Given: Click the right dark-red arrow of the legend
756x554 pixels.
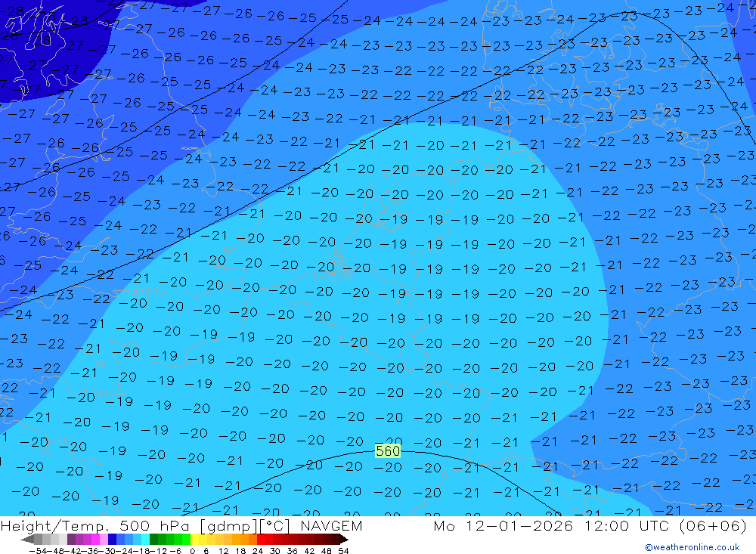Looking at the screenshot, I should click(x=343, y=539).
